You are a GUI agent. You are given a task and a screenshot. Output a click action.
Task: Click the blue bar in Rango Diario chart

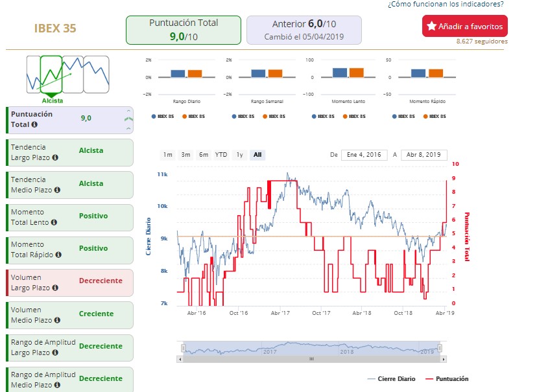(178, 74)
